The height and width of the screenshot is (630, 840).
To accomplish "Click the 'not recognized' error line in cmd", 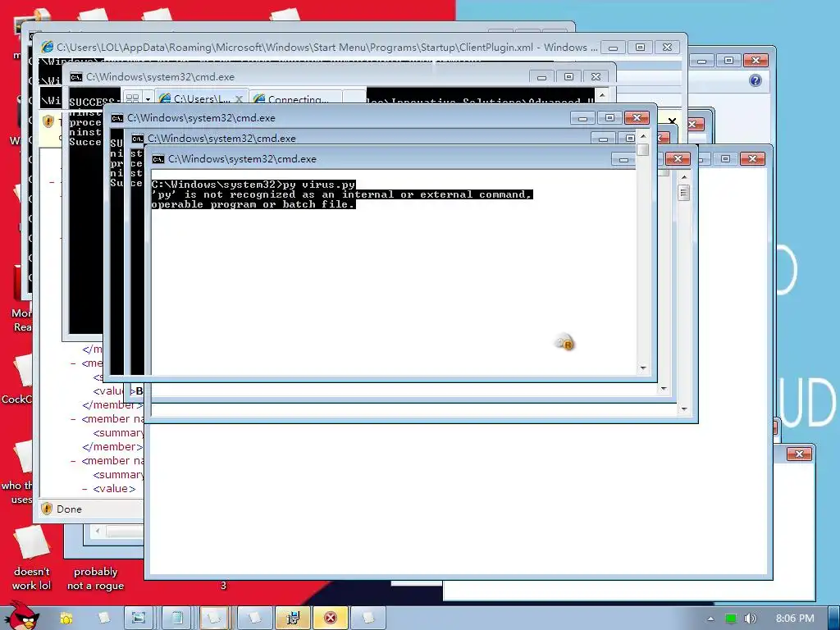I will click(x=342, y=194).
